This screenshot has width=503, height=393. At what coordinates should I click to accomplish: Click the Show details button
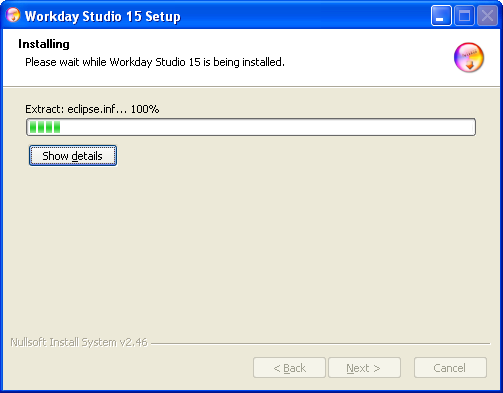[x=73, y=155]
